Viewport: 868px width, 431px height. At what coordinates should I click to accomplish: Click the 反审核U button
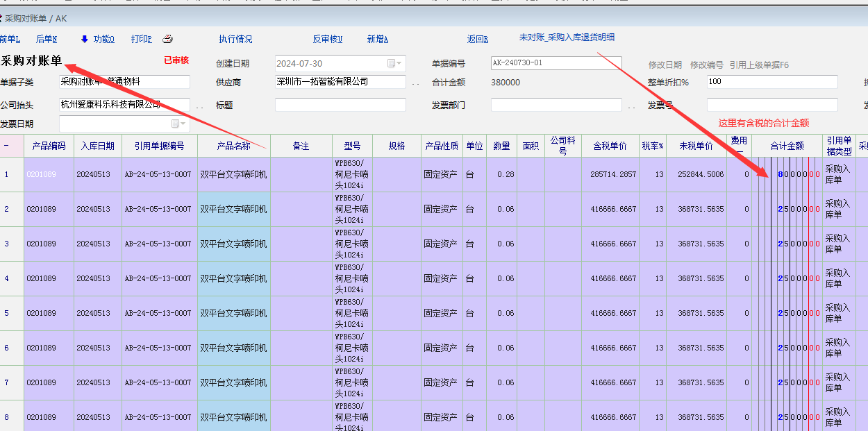click(327, 39)
